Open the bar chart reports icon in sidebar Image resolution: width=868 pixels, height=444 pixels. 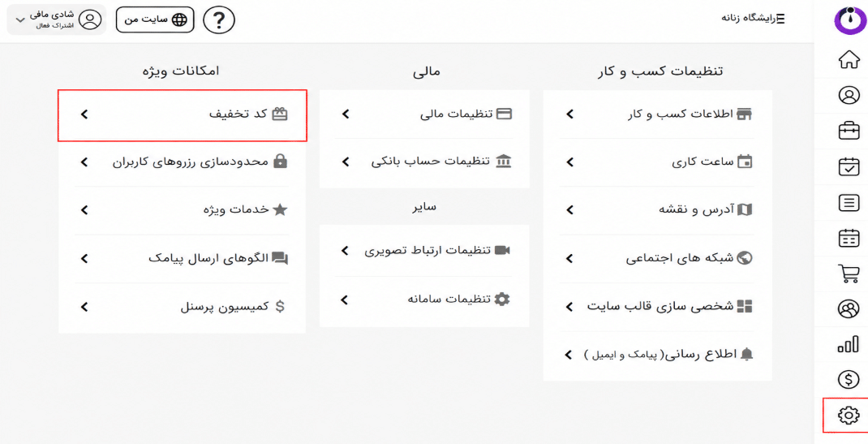click(849, 345)
